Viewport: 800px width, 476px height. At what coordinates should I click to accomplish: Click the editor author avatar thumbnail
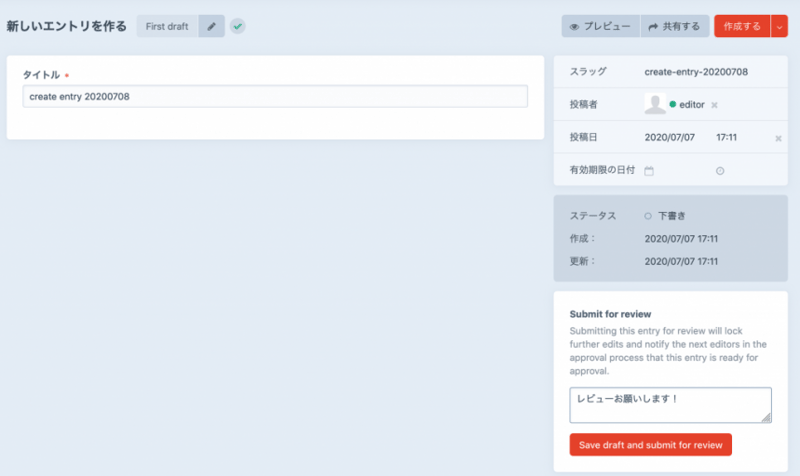click(x=655, y=104)
